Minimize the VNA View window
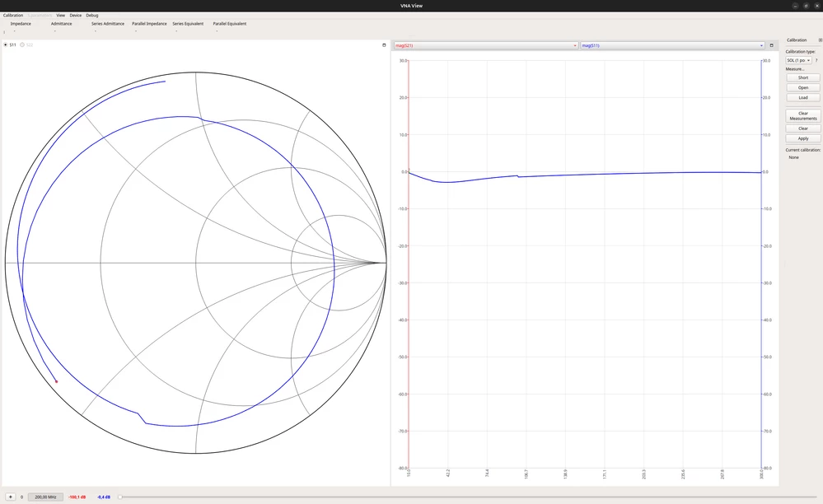Screen dimensions: 823x504 tap(796, 6)
